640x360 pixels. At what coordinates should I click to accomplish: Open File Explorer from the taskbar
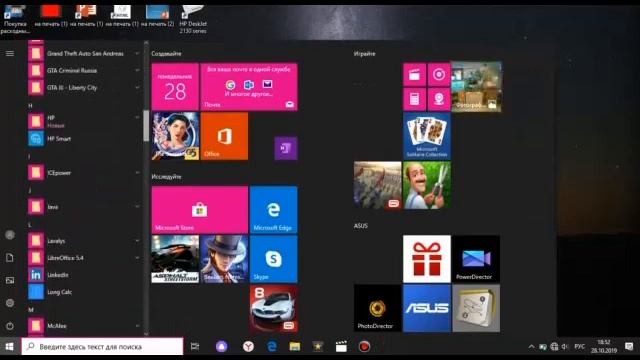[295, 347]
